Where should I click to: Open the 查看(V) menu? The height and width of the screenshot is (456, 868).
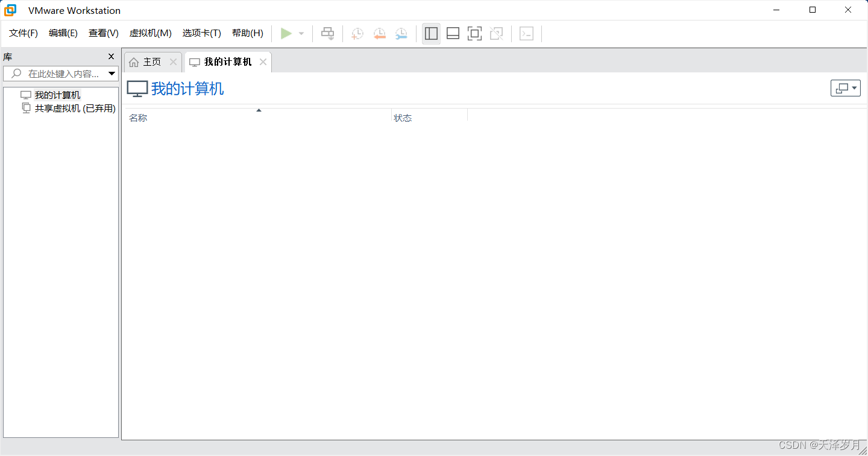point(104,33)
